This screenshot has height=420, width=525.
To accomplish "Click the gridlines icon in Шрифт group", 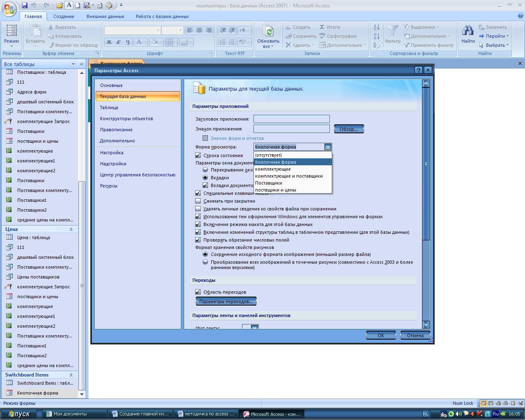I will [170, 42].
